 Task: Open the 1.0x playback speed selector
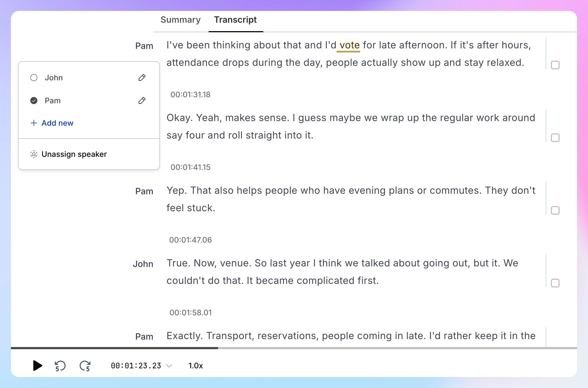coord(195,366)
